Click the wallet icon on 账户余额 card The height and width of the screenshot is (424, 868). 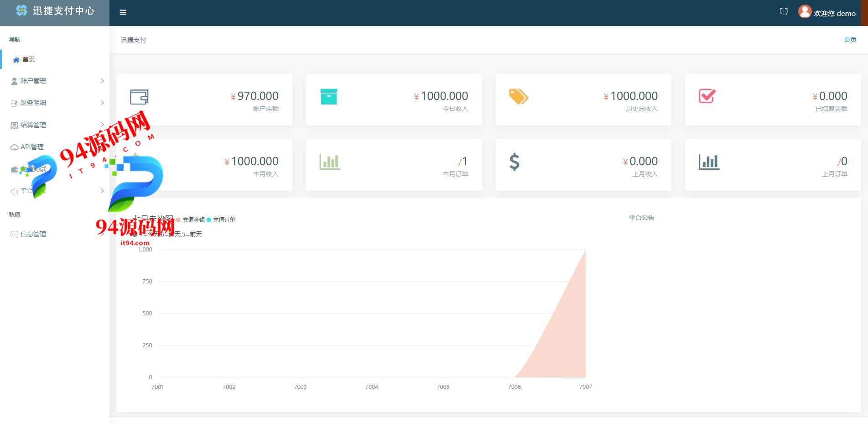pos(139,97)
